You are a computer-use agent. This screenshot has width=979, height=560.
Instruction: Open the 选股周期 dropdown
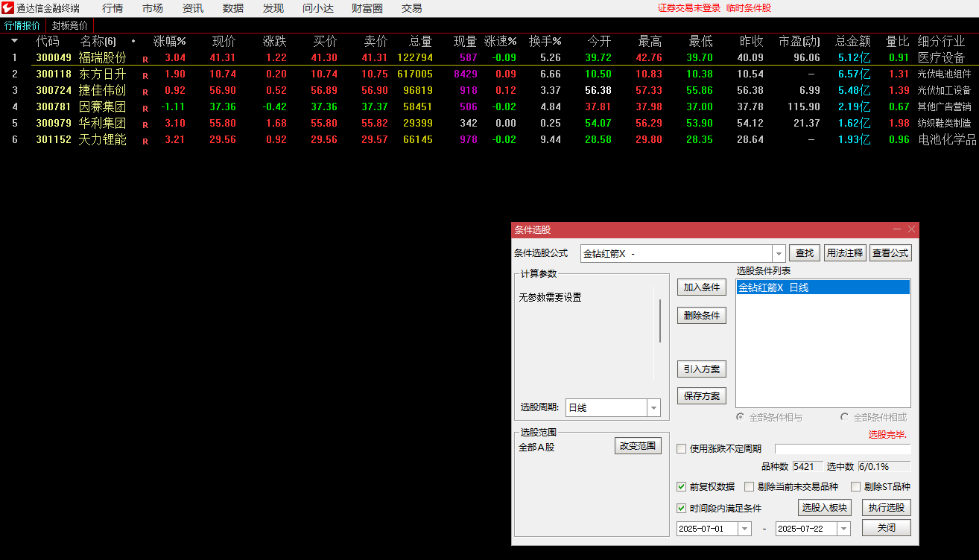653,407
